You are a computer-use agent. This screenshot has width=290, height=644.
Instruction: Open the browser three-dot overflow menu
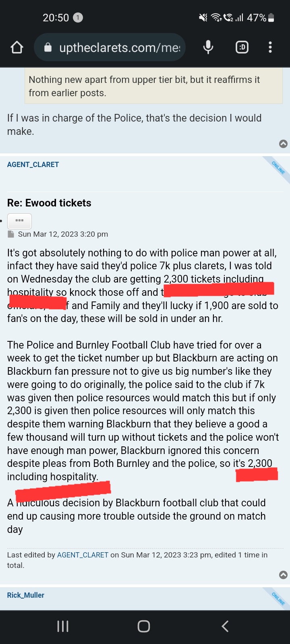pyautogui.click(x=270, y=47)
